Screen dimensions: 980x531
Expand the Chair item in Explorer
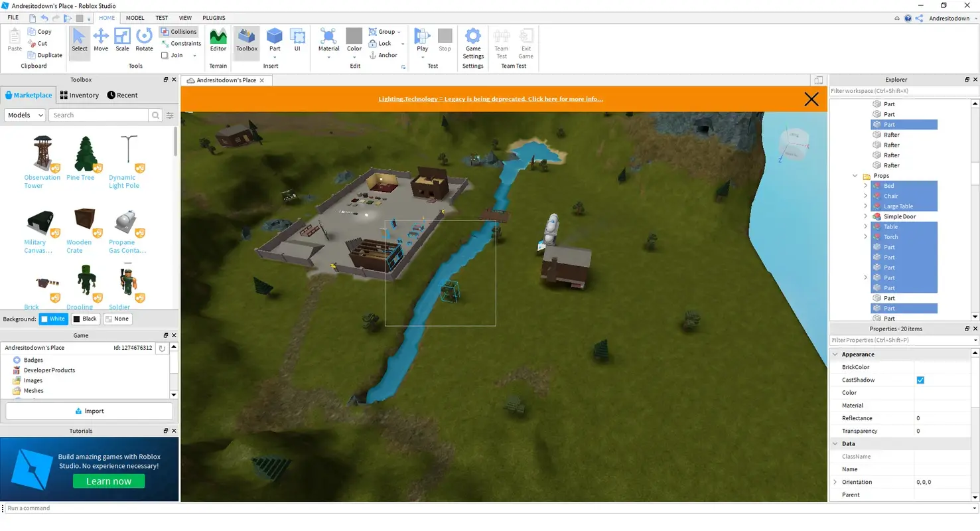[x=865, y=196]
